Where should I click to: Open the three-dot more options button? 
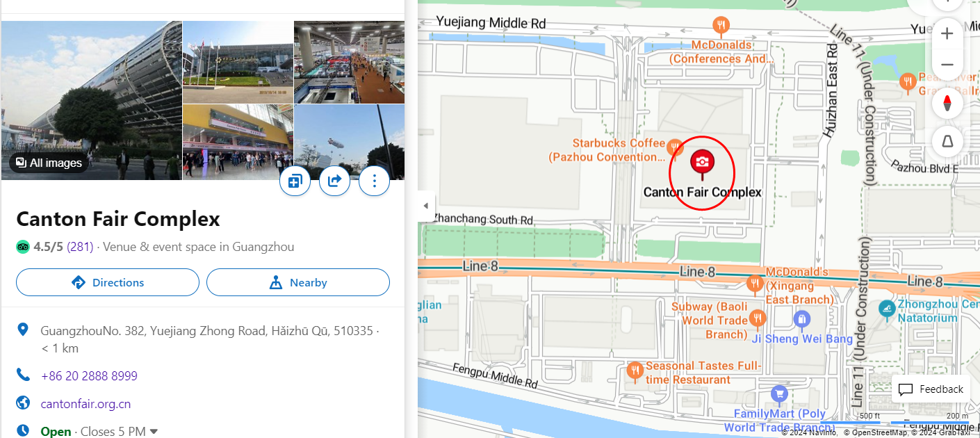tap(375, 181)
